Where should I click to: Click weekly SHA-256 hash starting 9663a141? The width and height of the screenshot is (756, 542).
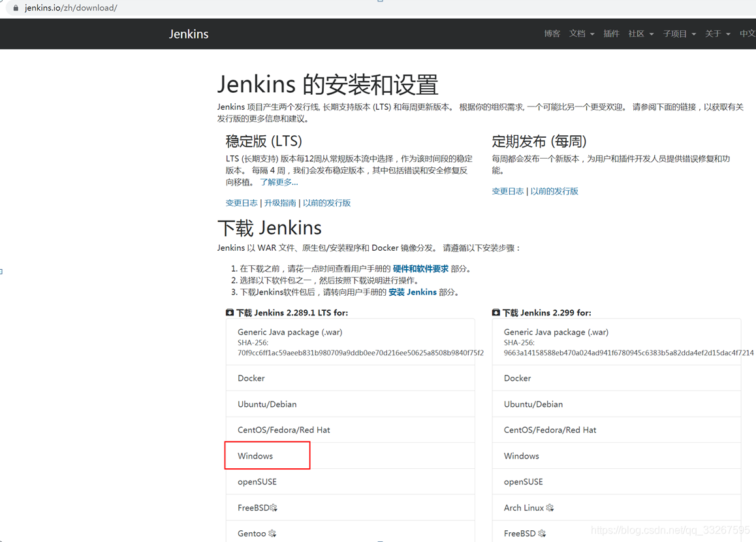pyautogui.click(x=629, y=353)
